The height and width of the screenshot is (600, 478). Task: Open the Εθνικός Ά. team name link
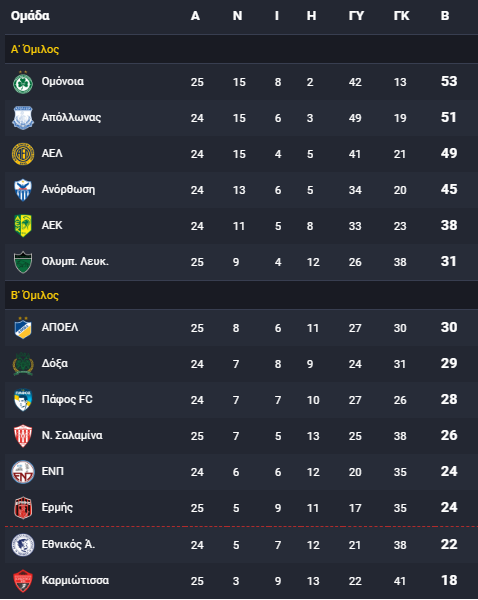click(x=68, y=544)
